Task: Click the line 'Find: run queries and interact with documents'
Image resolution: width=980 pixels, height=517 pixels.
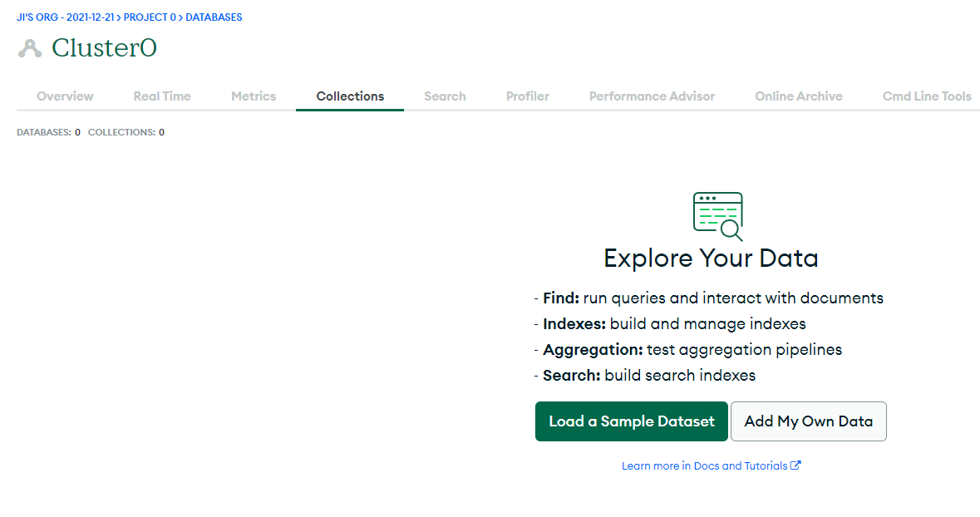Action: tap(709, 298)
